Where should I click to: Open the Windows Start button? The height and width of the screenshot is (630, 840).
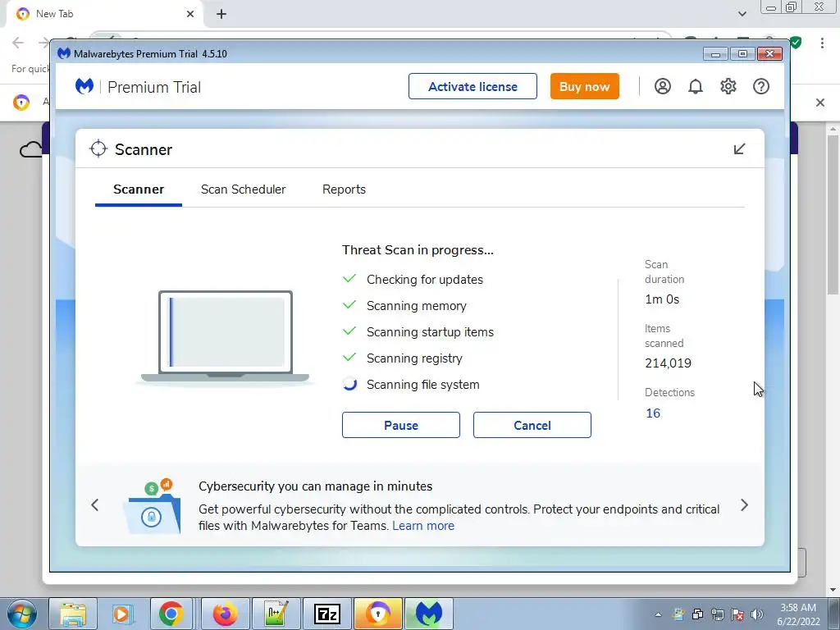(21, 614)
